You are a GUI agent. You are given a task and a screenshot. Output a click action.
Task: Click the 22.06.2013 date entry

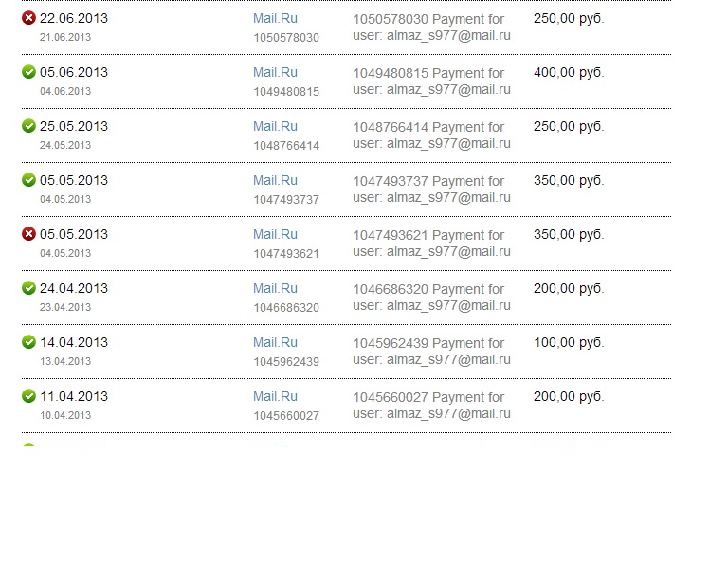[x=74, y=18]
